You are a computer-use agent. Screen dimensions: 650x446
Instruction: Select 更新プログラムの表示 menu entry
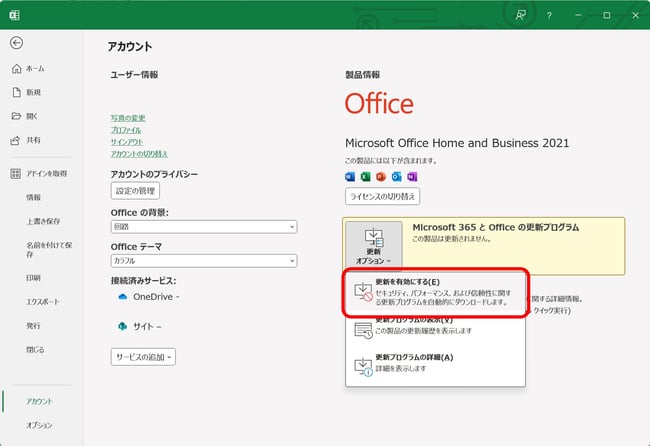435,329
